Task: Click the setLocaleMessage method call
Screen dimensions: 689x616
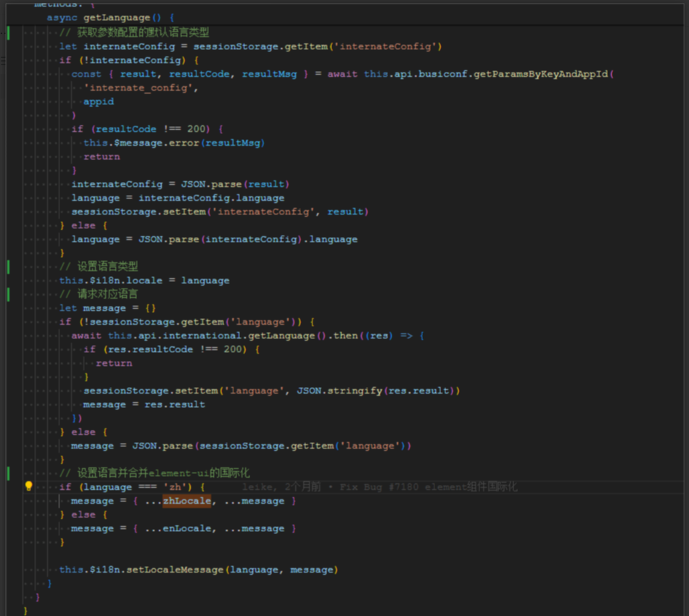Action: point(175,570)
